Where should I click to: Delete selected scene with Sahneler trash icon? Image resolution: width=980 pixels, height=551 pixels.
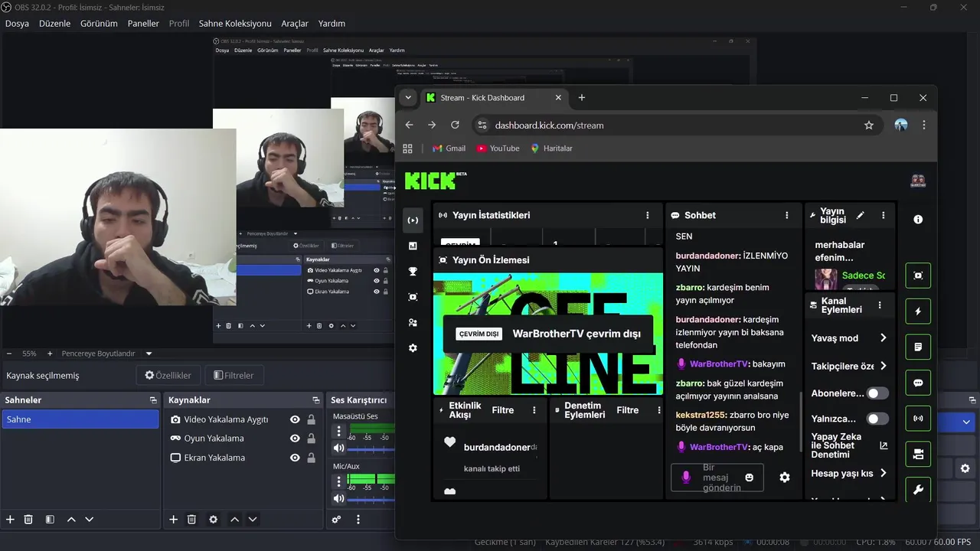[x=28, y=519]
